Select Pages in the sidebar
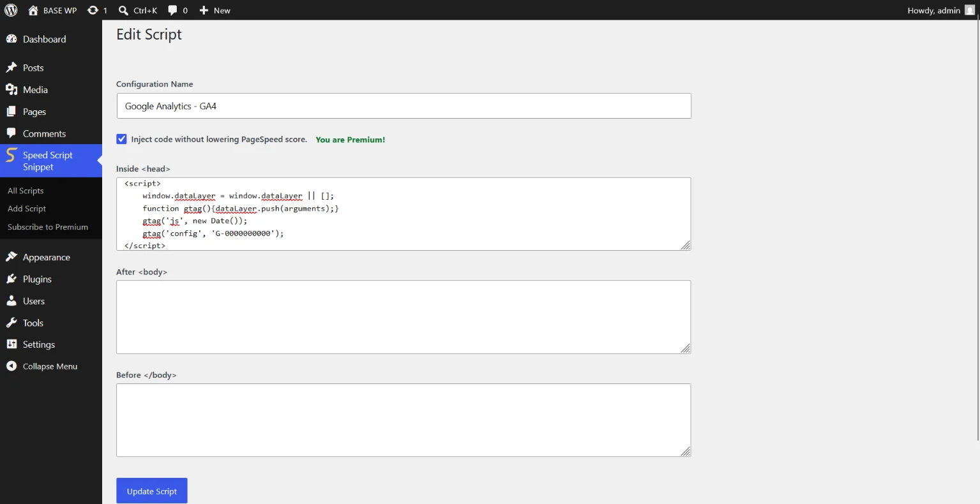This screenshot has width=980, height=504. [51, 112]
